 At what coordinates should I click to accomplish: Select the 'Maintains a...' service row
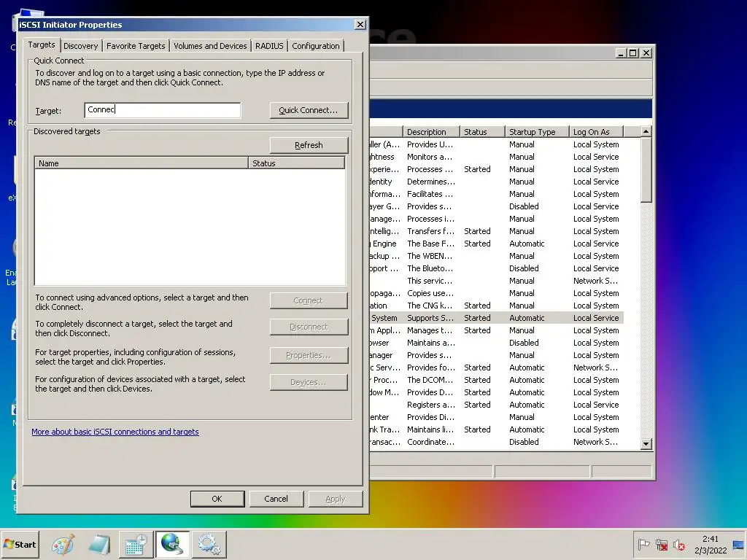(x=496, y=343)
